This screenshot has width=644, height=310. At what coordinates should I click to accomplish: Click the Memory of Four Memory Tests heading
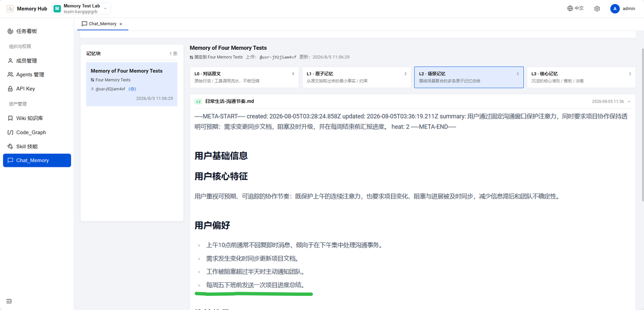(228, 48)
